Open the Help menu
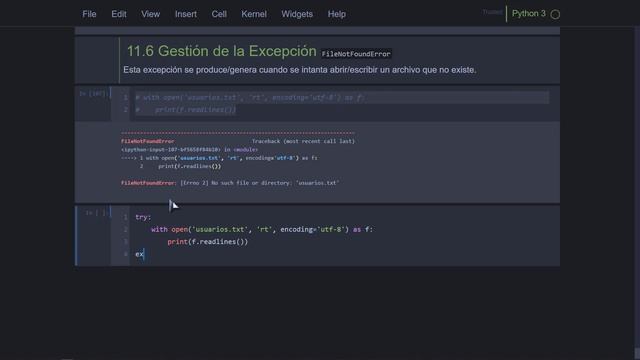This screenshot has height=360, width=640. tap(337, 14)
